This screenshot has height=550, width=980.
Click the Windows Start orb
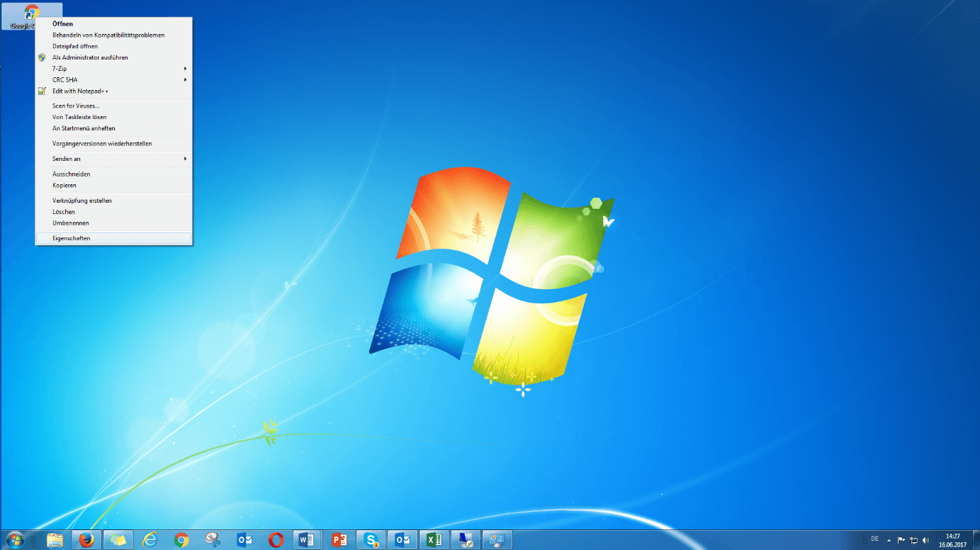(x=15, y=540)
